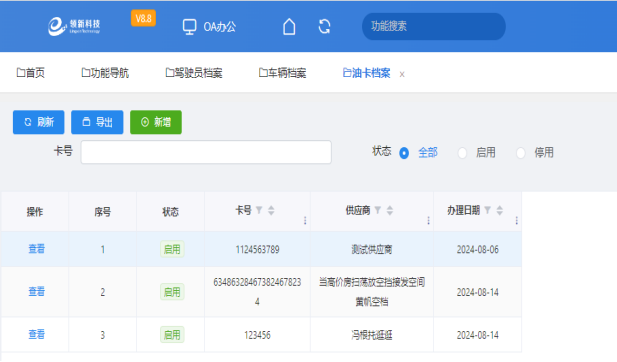Screen dimensions: 617x362
Task: Open 供应商 column options dots
Action: pyautogui.click(x=429, y=220)
